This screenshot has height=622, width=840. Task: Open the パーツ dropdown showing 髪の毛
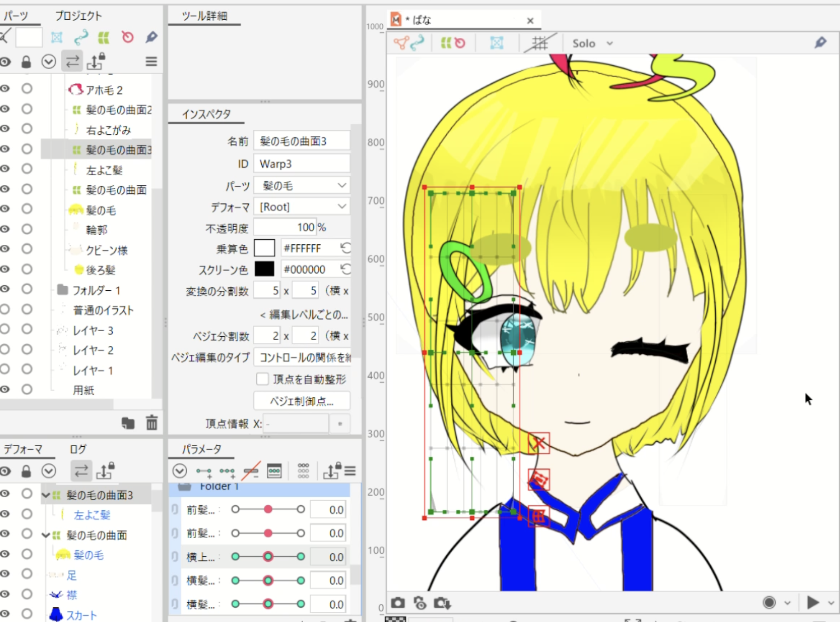(x=302, y=185)
